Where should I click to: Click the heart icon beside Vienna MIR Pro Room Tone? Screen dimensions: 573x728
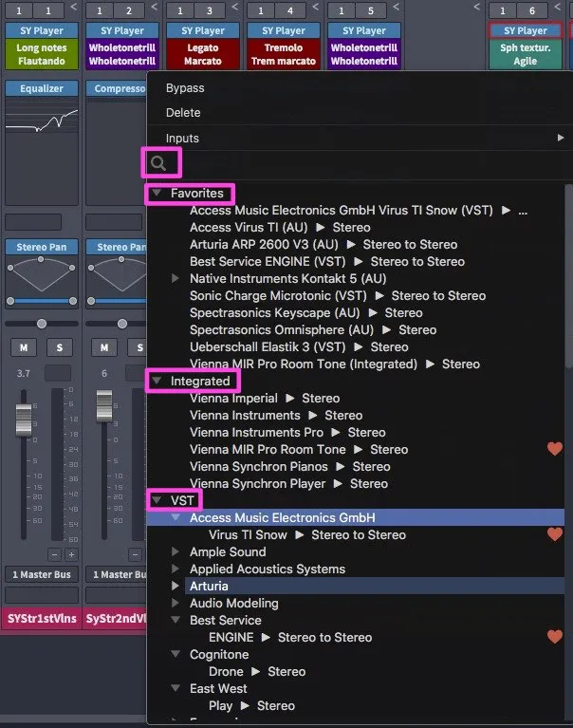point(554,449)
